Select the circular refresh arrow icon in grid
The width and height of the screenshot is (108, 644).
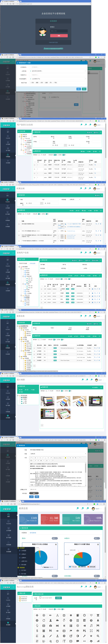pos(44,620)
